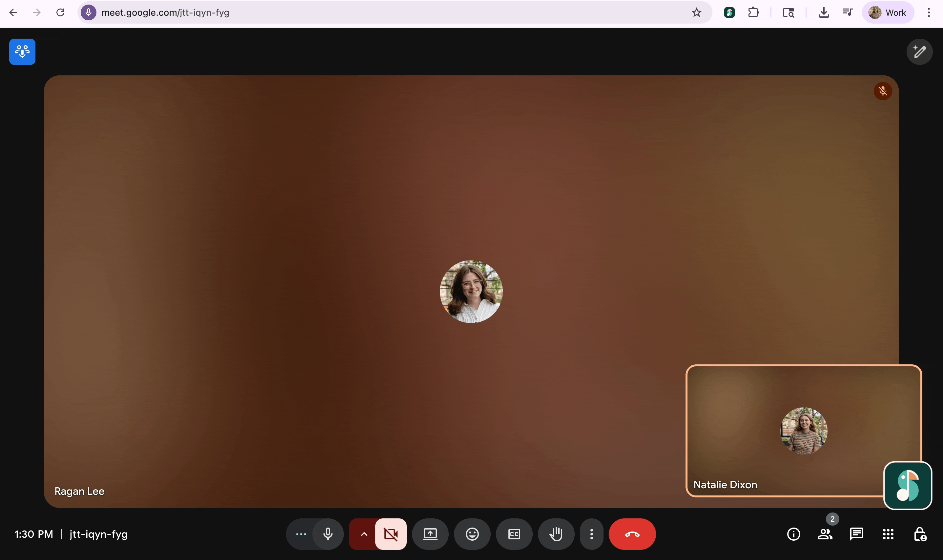
Task: Show the people participants list
Action: tap(825, 534)
